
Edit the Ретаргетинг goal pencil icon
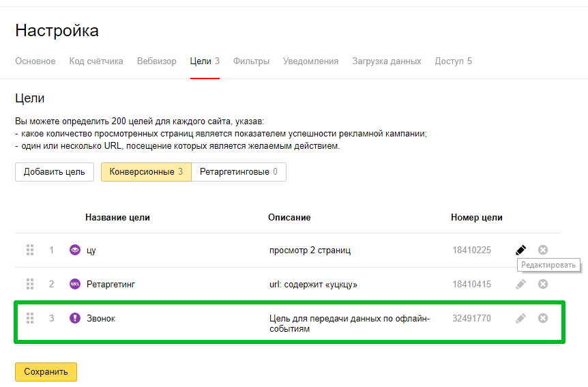click(521, 284)
